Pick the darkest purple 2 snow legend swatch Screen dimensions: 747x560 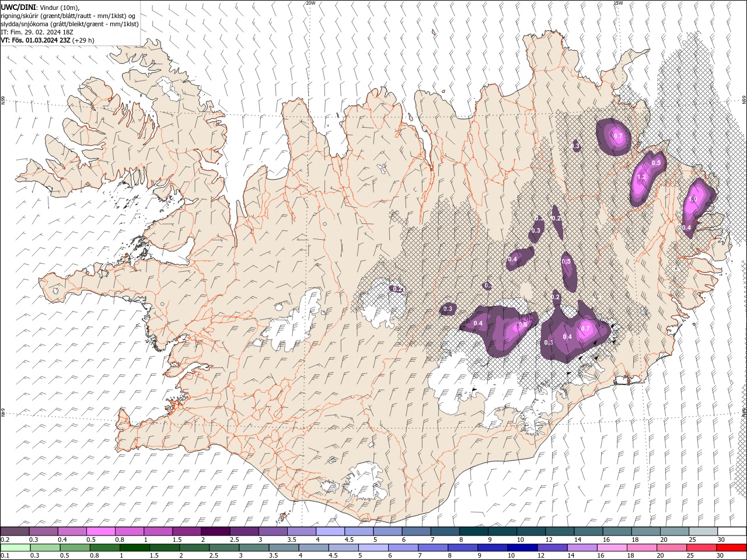coord(215,531)
